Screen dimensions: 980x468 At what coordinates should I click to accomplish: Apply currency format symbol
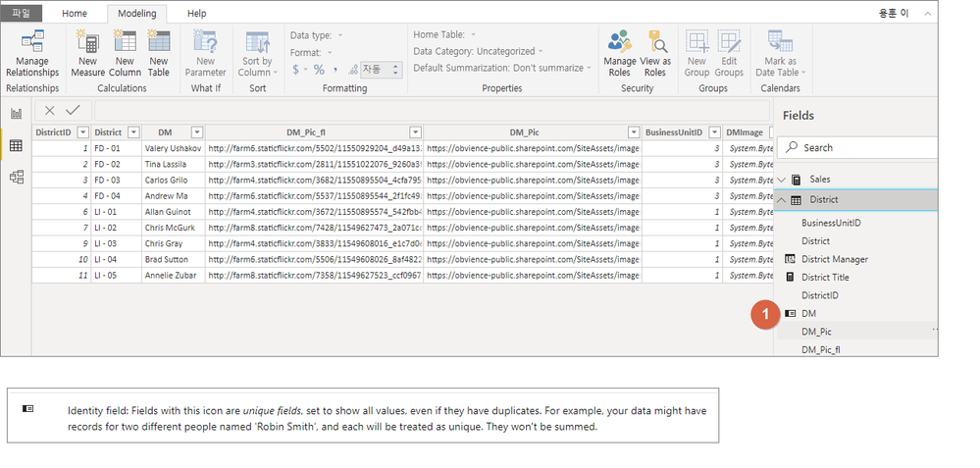click(296, 70)
